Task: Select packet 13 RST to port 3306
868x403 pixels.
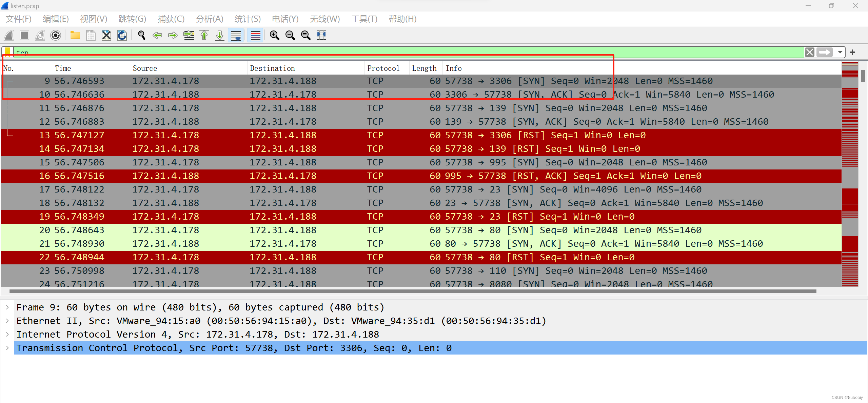Action: click(x=421, y=135)
